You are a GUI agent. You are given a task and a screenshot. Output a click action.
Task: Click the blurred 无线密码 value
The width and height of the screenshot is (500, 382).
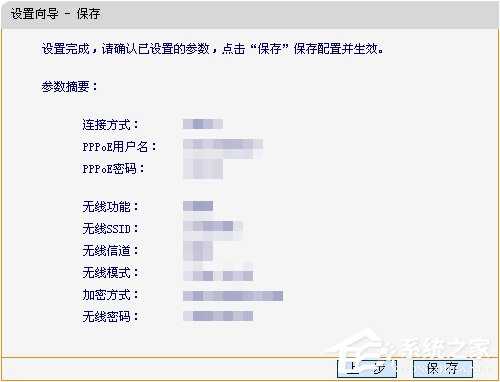click(x=218, y=316)
